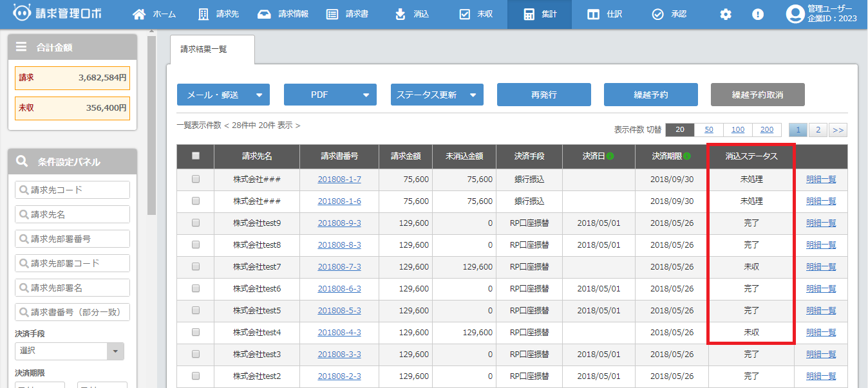Open settings via the gear icon
The width and height of the screenshot is (868, 388).
(726, 14)
